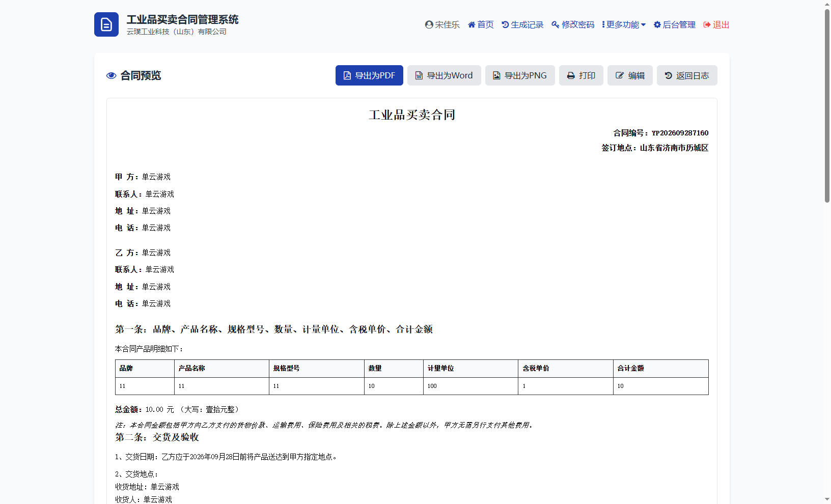Click the gear icon beside 后台管理
The height and width of the screenshot is (504, 831).
coord(657,24)
